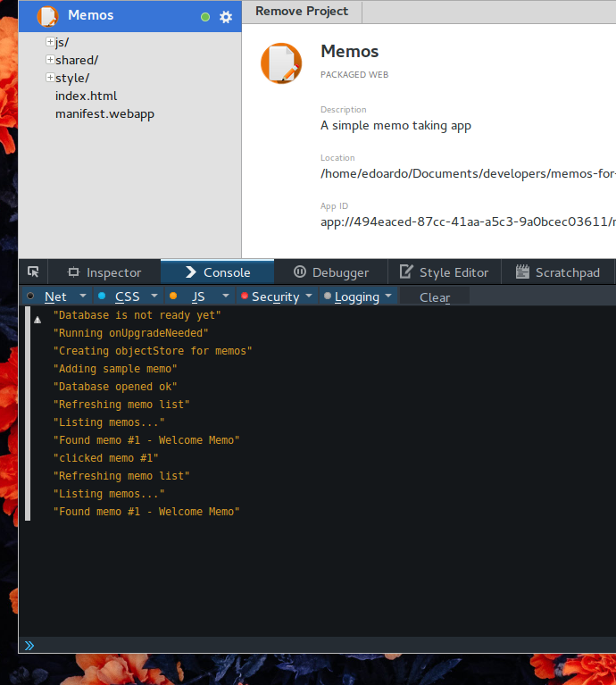616x685 pixels.
Task: Select the js/ folder label
Action: [x=62, y=42]
